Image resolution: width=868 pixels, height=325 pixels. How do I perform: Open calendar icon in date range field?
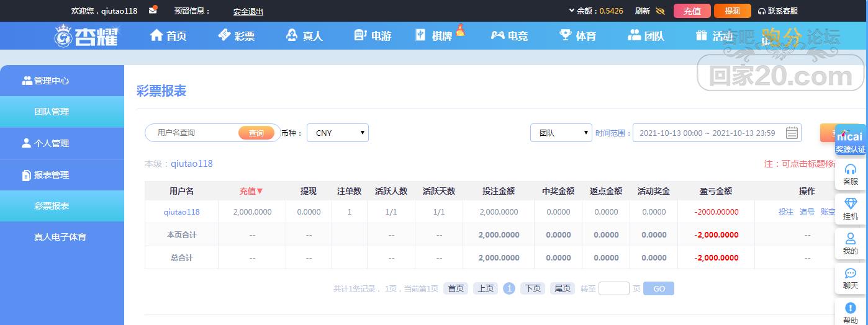tap(792, 133)
